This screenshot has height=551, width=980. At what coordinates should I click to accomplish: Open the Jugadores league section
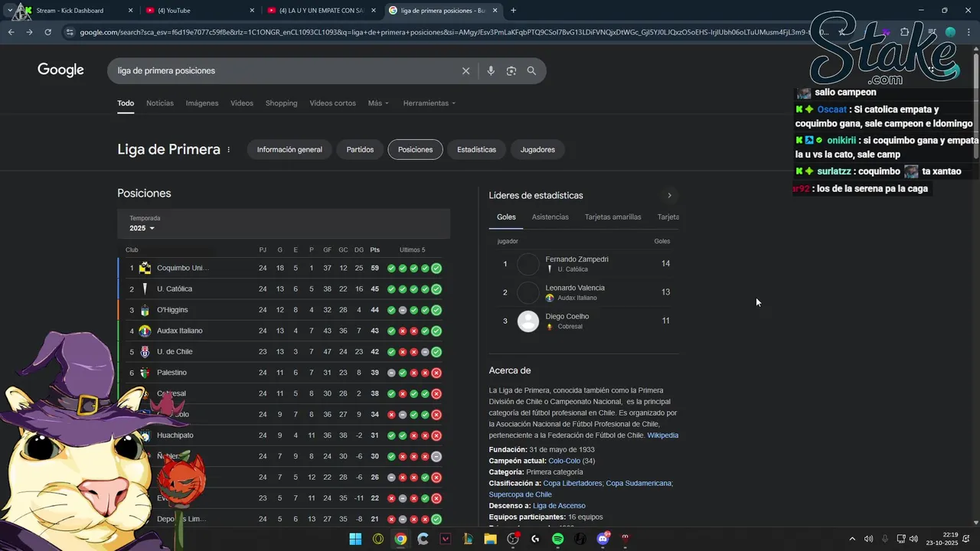[x=537, y=150]
